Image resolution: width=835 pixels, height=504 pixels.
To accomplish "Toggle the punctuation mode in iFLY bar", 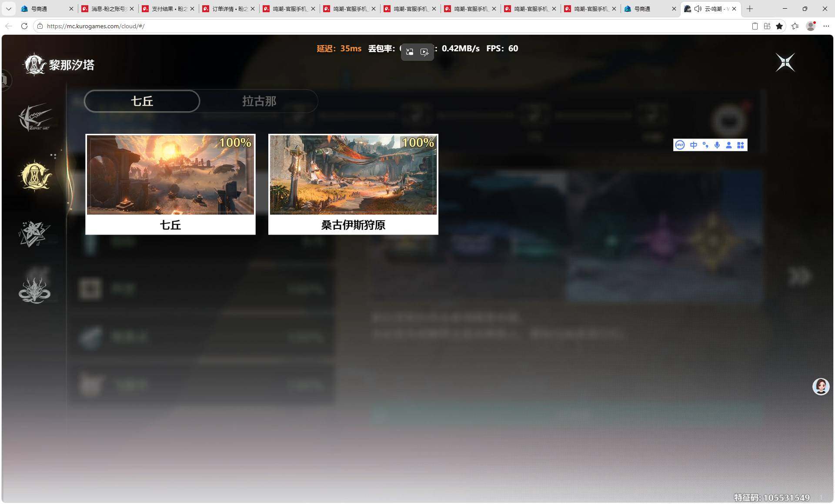I will coord(705,145).
